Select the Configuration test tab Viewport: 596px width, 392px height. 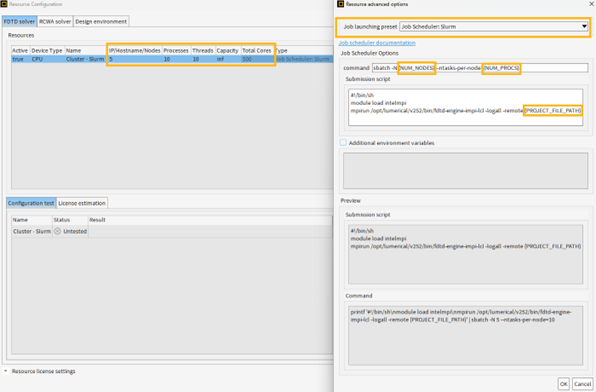point(31,203)
